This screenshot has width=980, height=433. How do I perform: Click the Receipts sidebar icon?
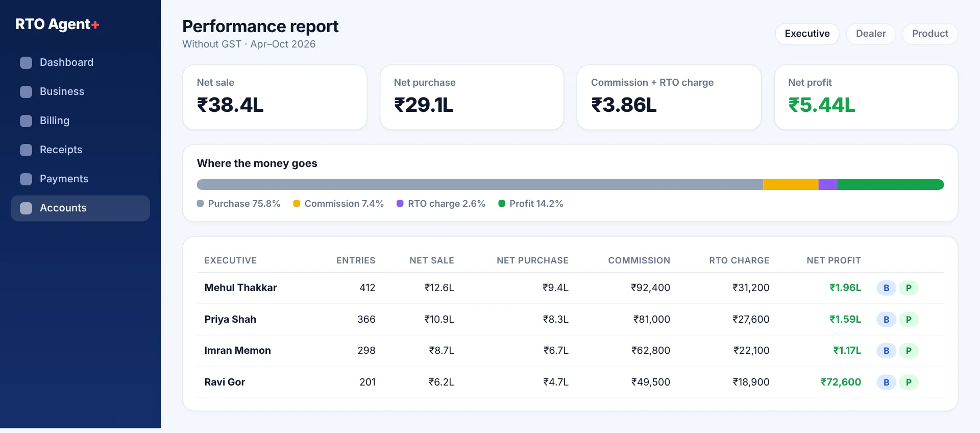pyautogui.click(x=26, y=150)
